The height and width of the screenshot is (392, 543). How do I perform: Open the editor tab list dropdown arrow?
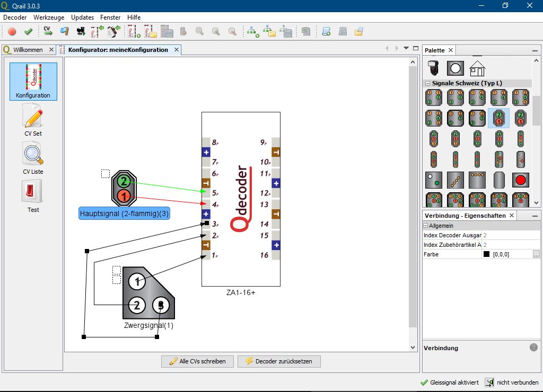[x=406, y=48]
